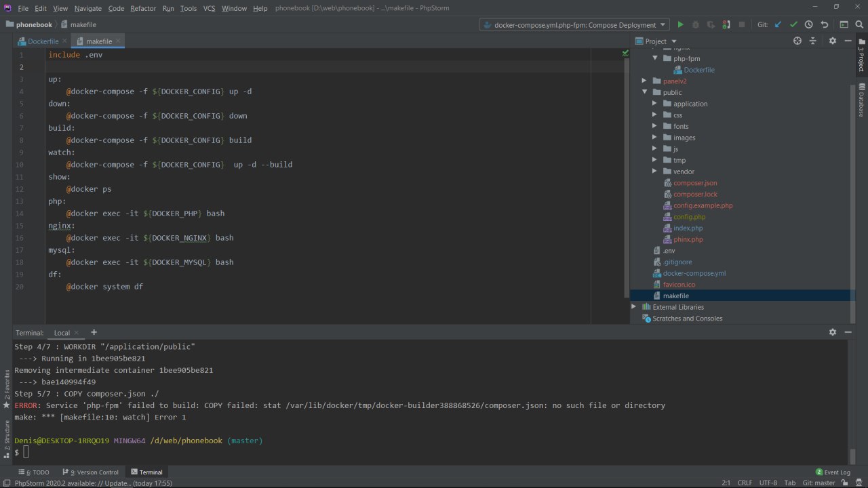Image resolution: width=868 pixels, height=488 pixels.
Task: Click the Stop square icon
Action: click(742, 24)
